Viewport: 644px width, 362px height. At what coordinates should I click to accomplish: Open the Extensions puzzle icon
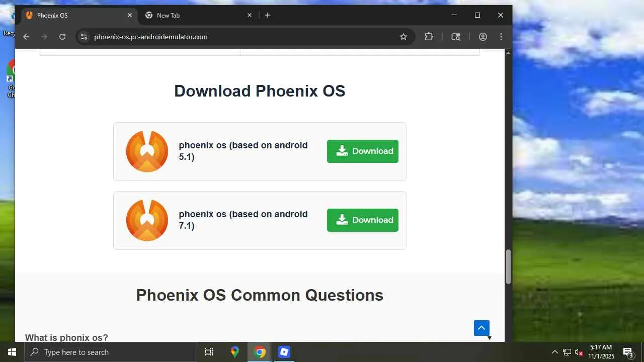click(429, 37)
